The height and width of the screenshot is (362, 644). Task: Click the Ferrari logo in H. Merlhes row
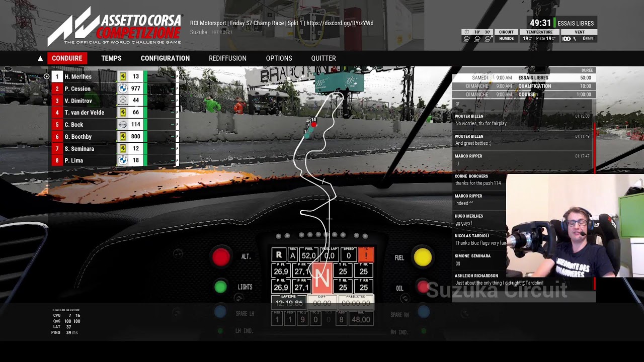click(x=122, y=76)
